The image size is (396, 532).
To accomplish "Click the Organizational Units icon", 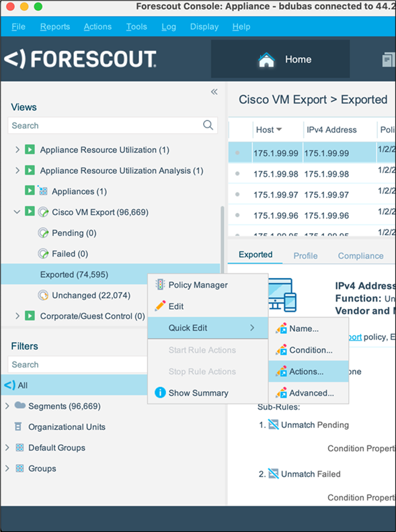I will (18, 427).
